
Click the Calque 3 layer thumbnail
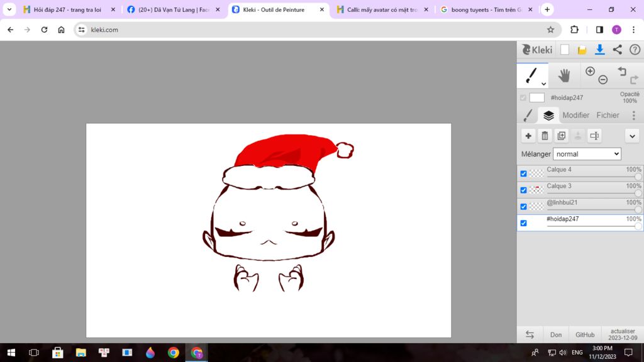536,190
